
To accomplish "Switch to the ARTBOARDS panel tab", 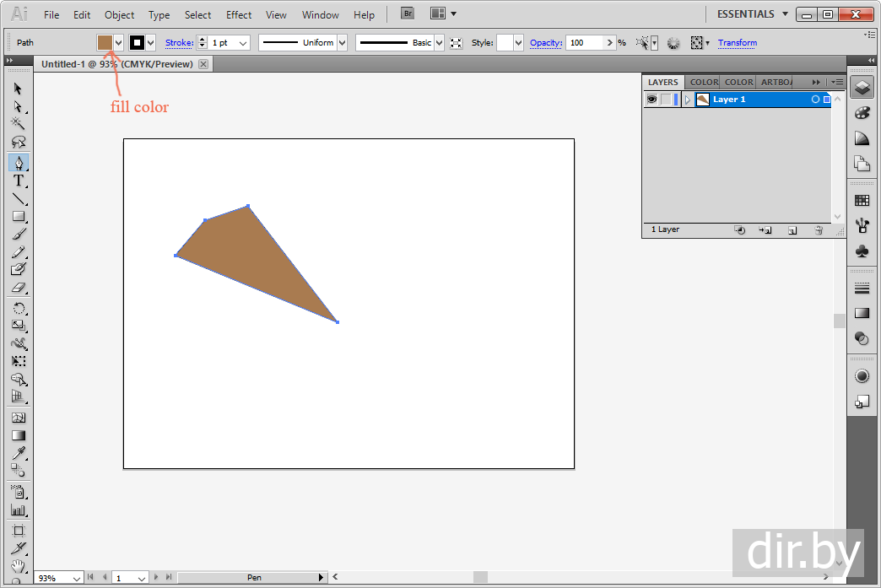I will [776, 82].
